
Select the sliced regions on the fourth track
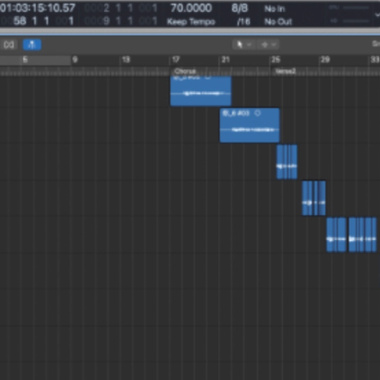click(x=314, y=198)
